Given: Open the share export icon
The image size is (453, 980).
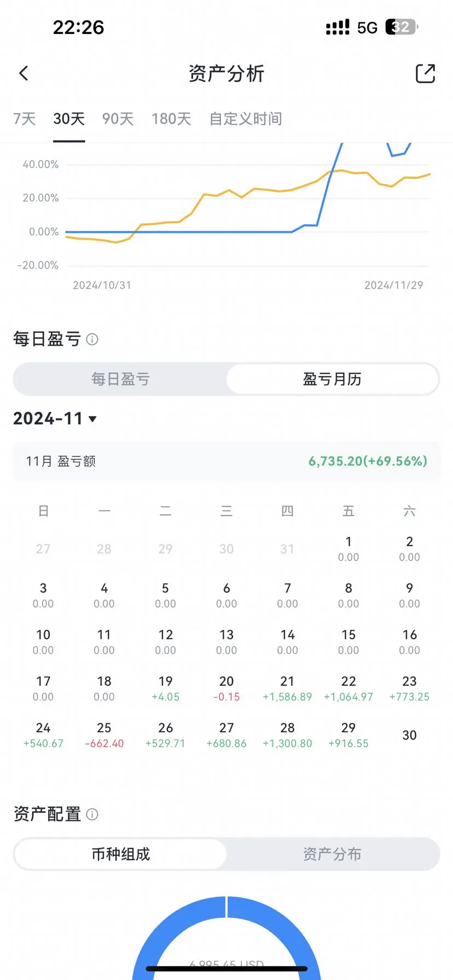Looking at the screenshot, I should click(425, 73).
